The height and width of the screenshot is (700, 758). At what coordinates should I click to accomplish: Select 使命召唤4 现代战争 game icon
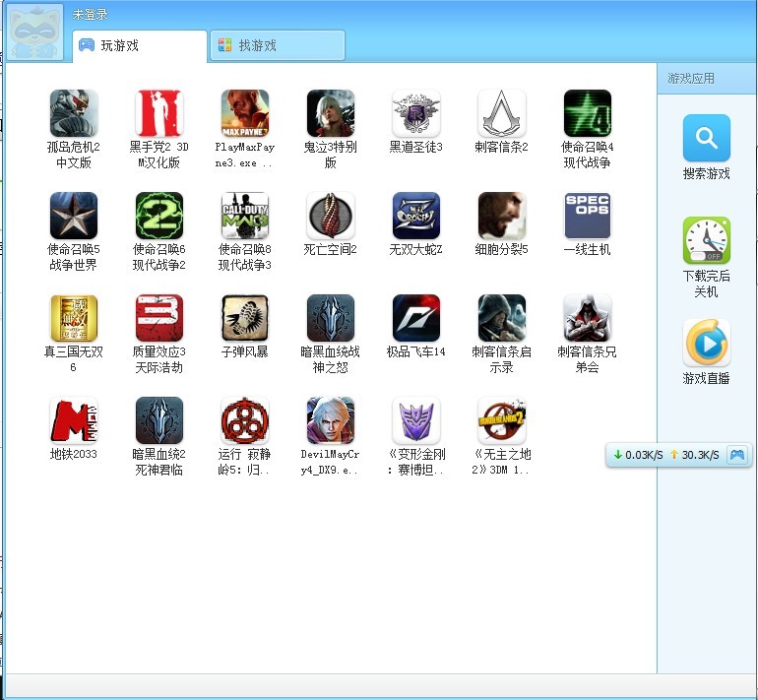[587, 113]
